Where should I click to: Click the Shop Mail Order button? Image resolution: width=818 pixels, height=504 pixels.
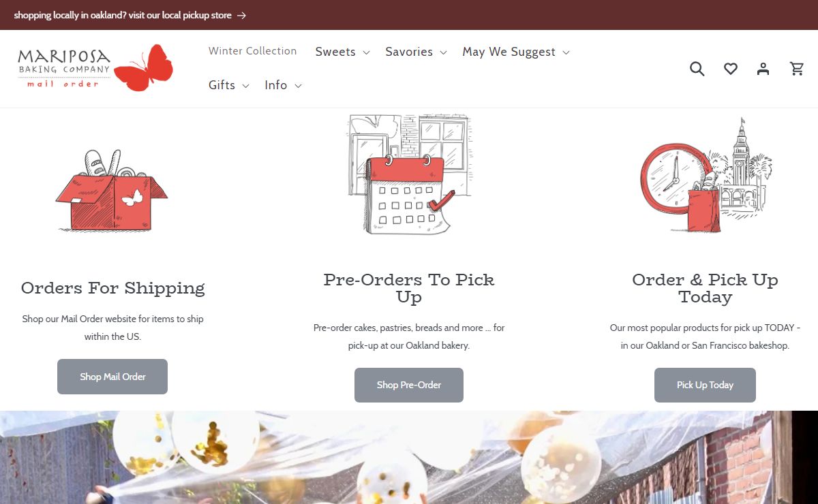pos(112,377)
